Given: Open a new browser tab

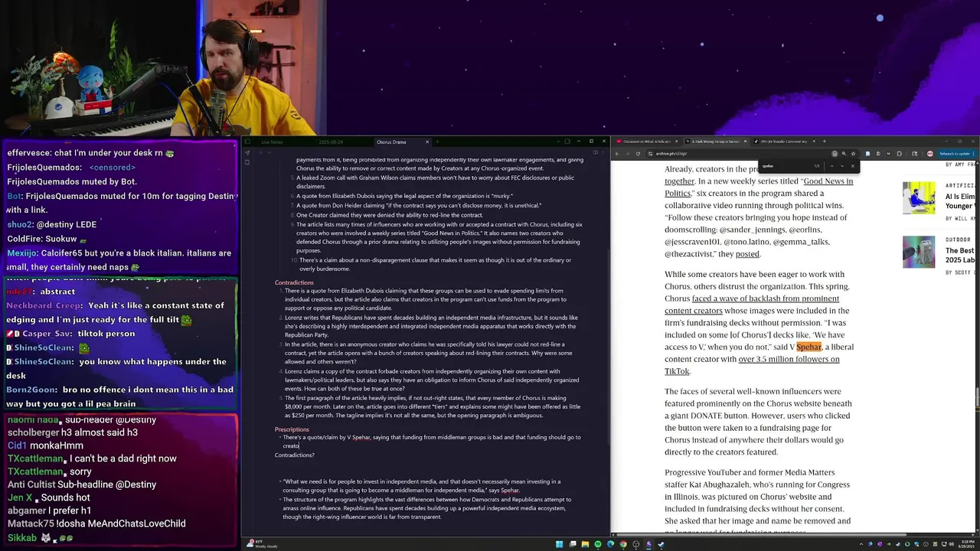Looking at the screenshot, I should point(824,141).
